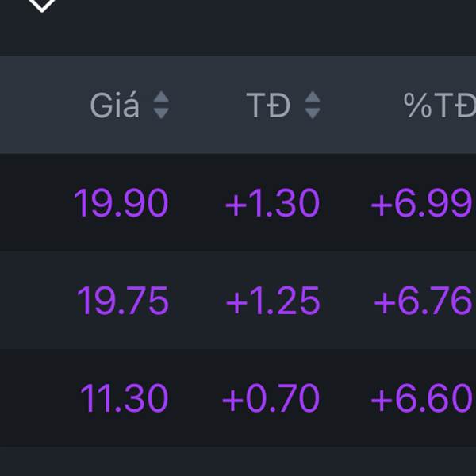The width and height of the screenshot is (476, 476).
Task: Open the +6.99 percent change cell
Action: (421, 203)
